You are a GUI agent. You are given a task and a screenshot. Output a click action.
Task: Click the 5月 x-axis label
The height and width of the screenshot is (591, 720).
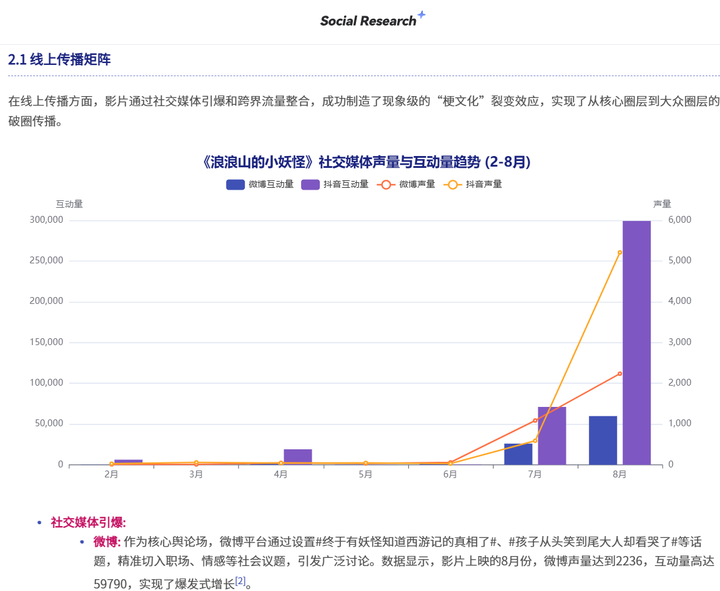[x=366, y=474]
